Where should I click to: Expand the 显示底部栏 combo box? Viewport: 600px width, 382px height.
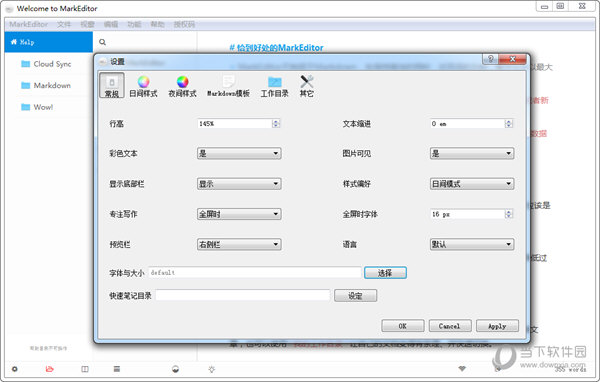239,184
